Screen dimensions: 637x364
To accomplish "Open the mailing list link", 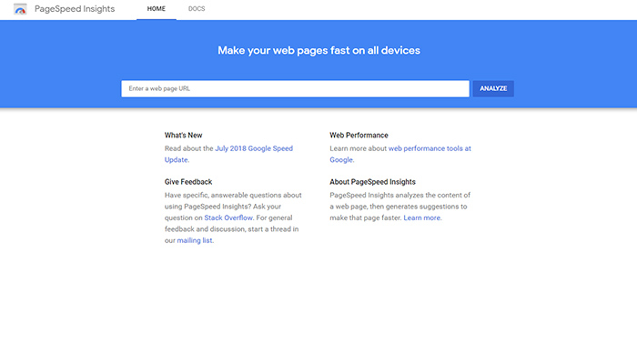I will click(195, 240).
